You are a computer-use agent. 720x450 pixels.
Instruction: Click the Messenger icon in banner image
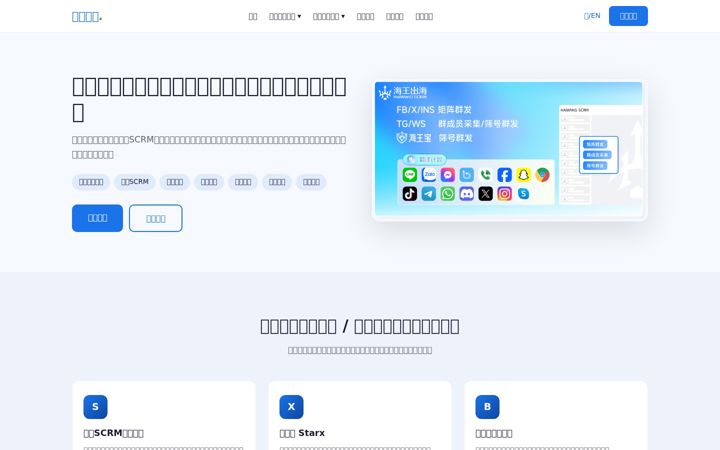(x=448, y=175)
